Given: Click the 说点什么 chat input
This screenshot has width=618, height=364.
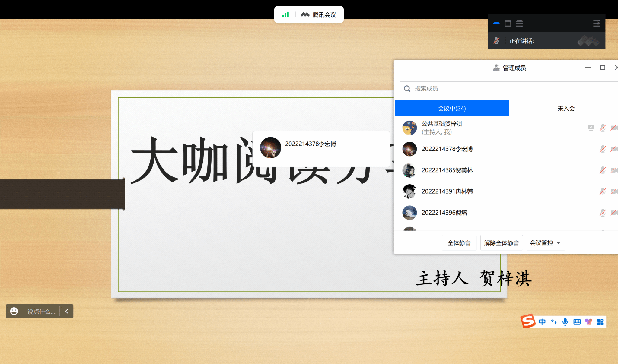Looking at the screenshot, I should pos(41,311).
